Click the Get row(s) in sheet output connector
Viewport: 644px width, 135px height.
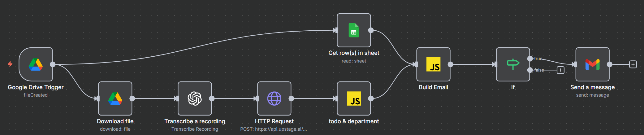coord(371,30)
